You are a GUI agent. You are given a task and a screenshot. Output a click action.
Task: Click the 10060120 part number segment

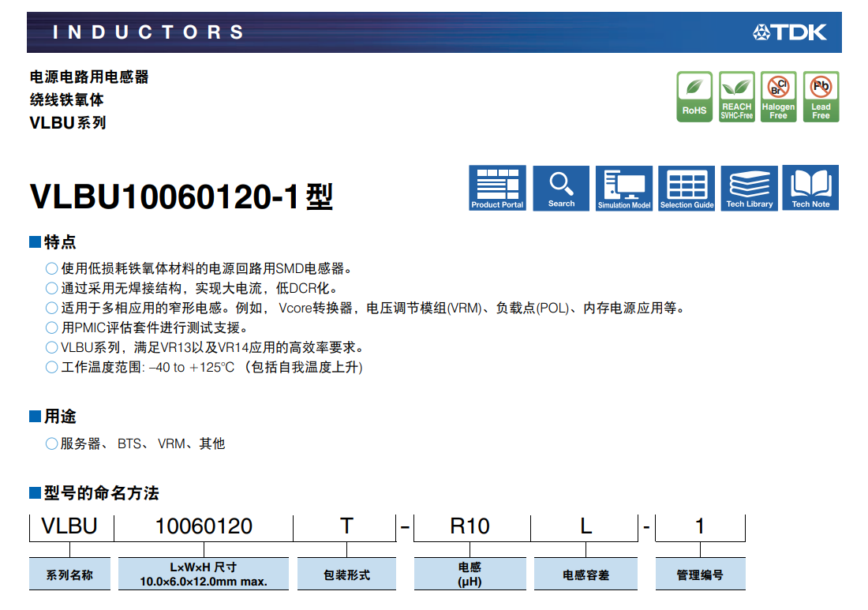coord(204,526)
